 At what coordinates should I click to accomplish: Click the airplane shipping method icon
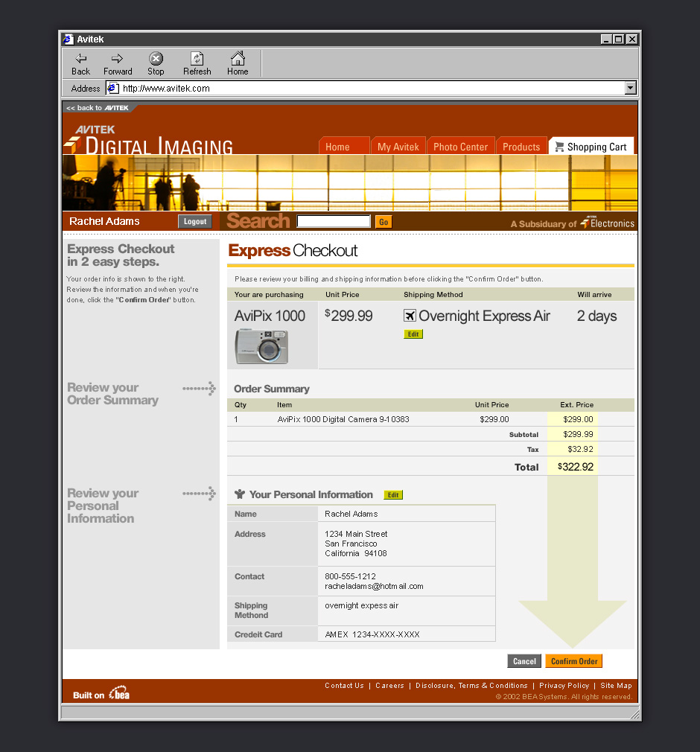click(410, 316)
